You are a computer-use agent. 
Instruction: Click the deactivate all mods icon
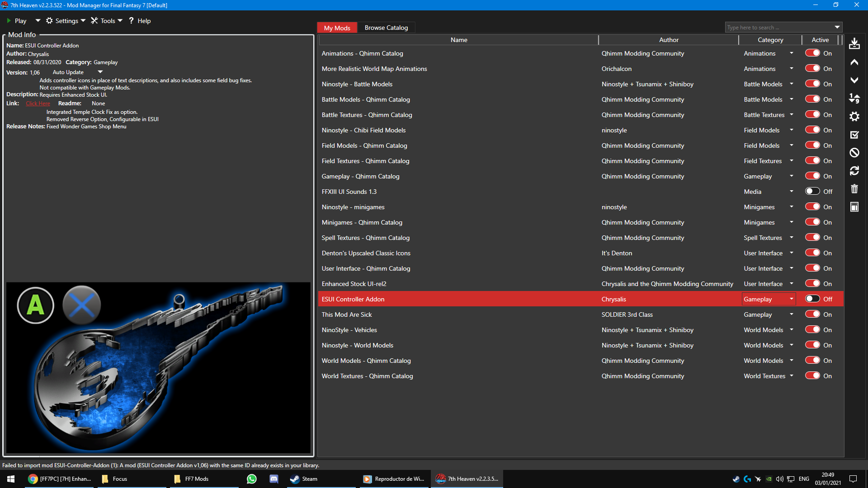point(854,153)
